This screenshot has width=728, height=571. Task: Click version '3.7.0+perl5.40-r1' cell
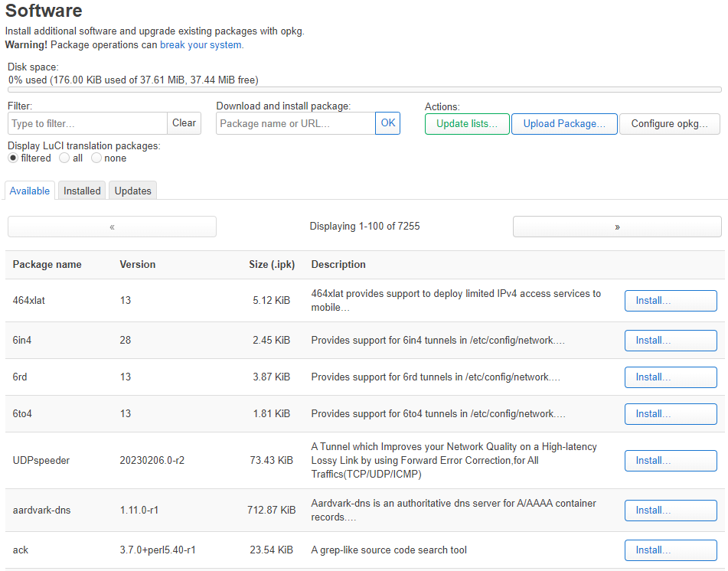(158, 550)
